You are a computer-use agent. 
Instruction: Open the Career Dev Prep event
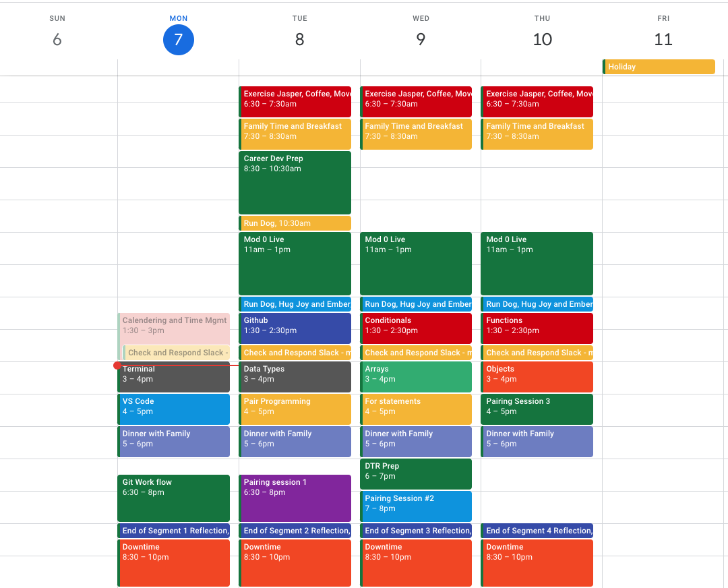(x=295, y=182)
